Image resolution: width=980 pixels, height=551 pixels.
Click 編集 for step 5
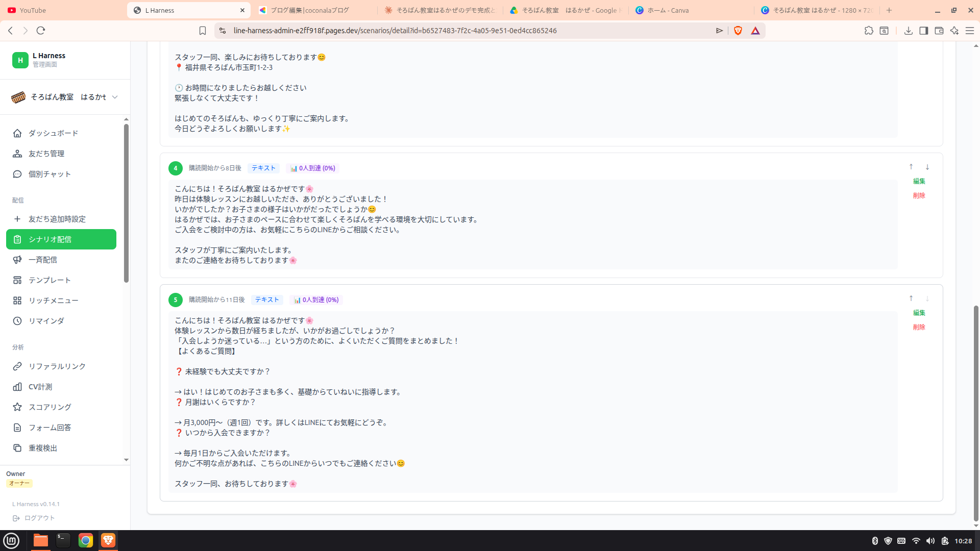tap(919, 313)
